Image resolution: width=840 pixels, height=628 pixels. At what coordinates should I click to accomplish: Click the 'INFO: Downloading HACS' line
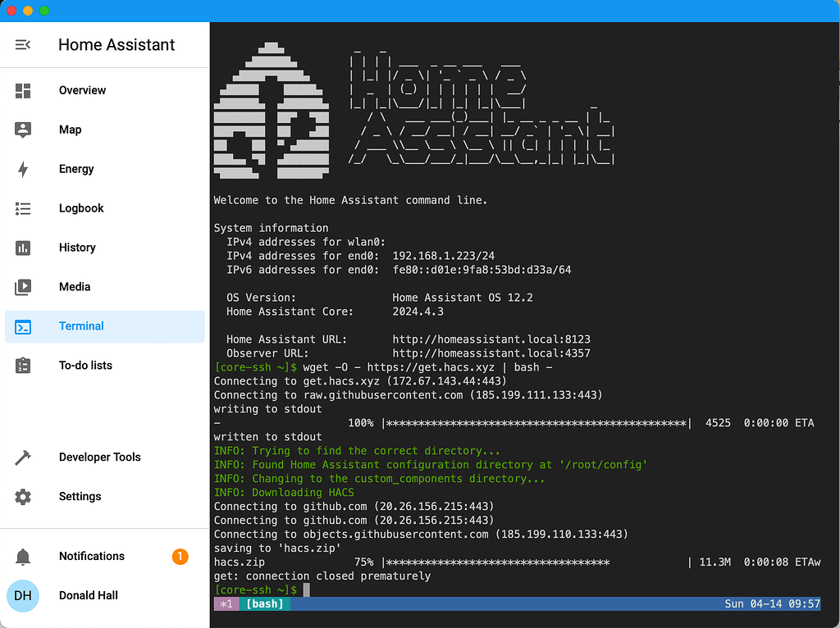284,493
